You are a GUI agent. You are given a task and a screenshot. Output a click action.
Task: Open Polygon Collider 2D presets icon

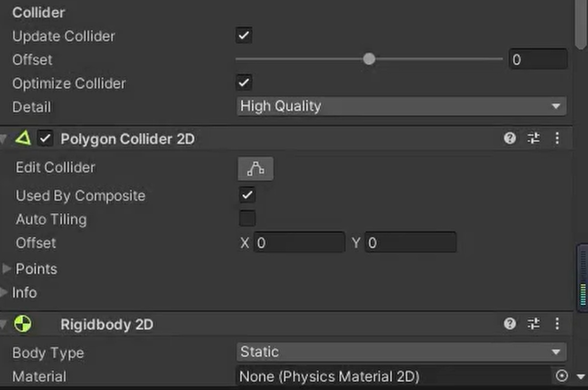534,138
